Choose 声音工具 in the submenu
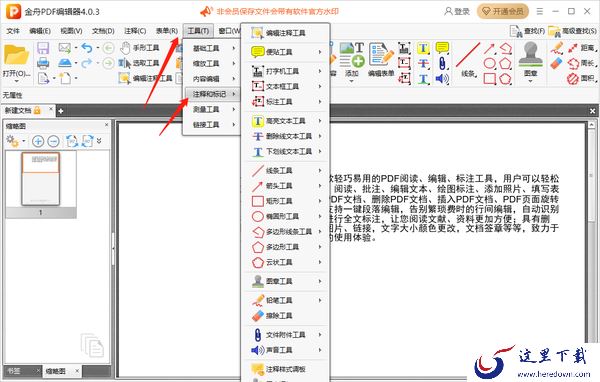The image size is (600, 382). (285, 350)
